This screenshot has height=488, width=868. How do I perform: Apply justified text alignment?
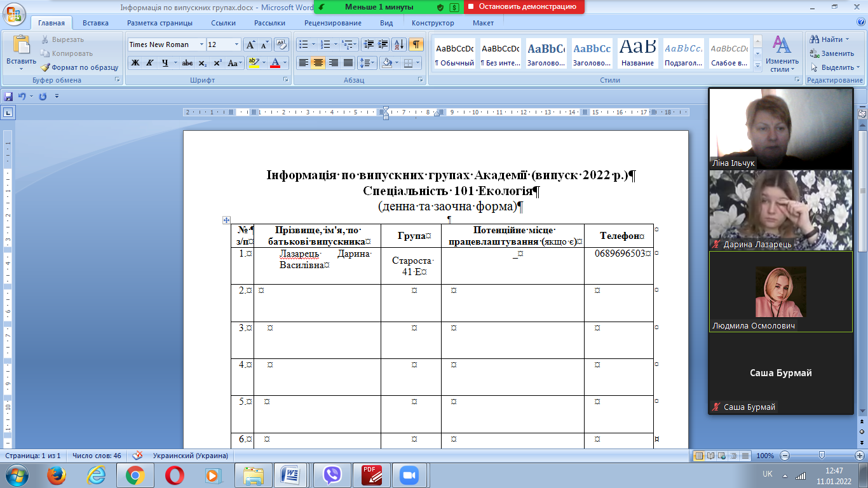348,63
